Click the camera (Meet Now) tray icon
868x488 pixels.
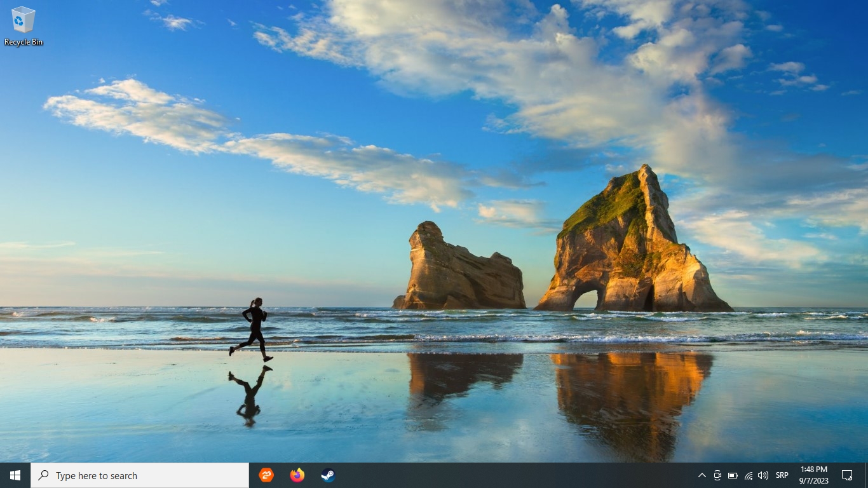pyautogui.click(x=717, y=475)
